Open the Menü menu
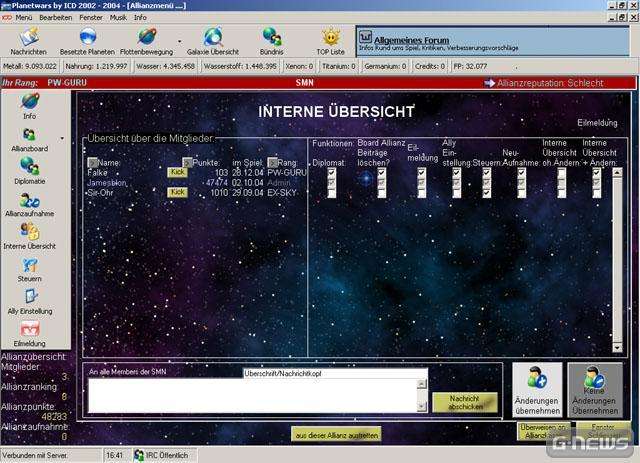This screenshot has width=640, height=463. coord(24,18)
